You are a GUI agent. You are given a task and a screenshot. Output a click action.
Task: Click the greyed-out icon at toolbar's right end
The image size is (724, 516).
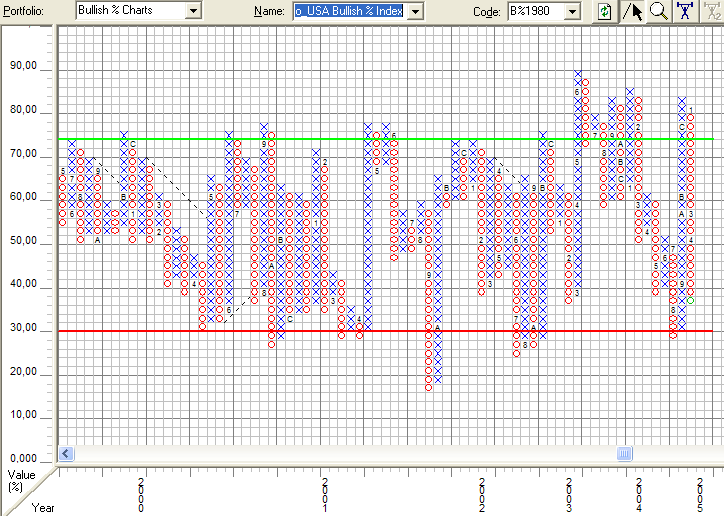click(712, 11)
